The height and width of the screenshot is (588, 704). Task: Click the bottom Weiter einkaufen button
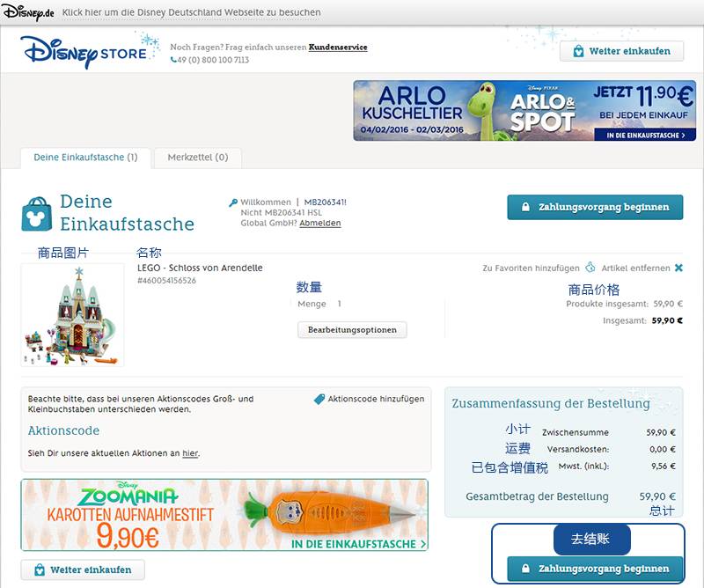[83, 570]
